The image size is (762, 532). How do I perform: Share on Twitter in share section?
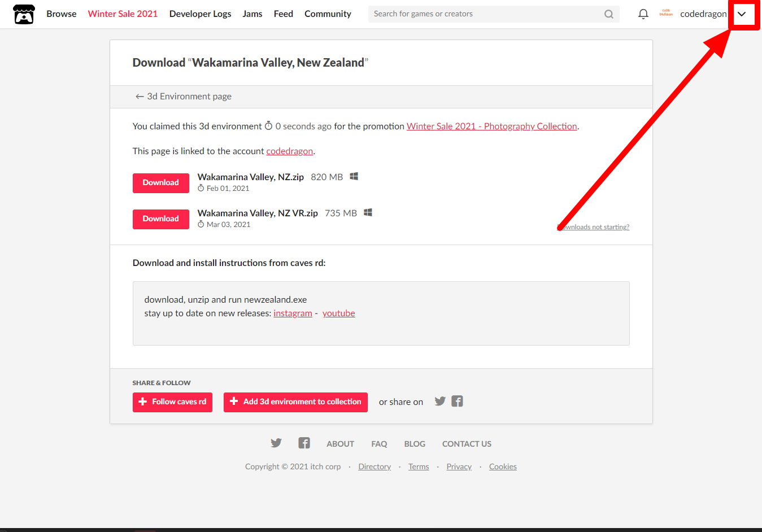coord(440,402)
